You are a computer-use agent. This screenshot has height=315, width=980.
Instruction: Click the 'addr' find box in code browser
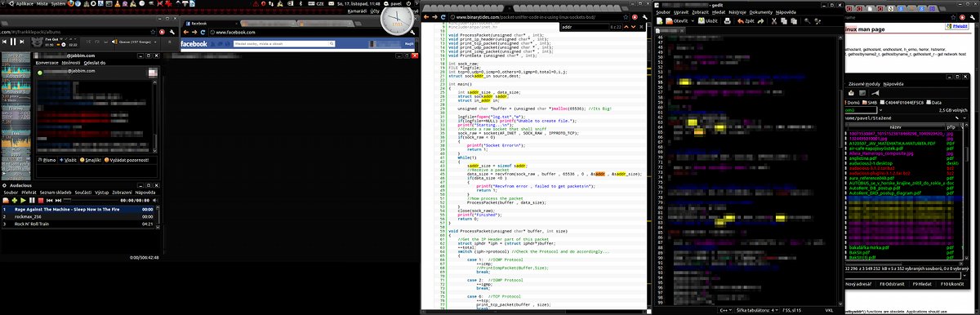585,27
